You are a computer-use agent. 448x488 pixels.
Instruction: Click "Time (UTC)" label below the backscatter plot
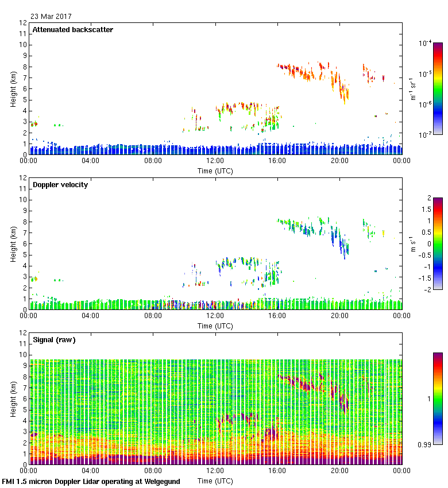[x=215, y=171]
